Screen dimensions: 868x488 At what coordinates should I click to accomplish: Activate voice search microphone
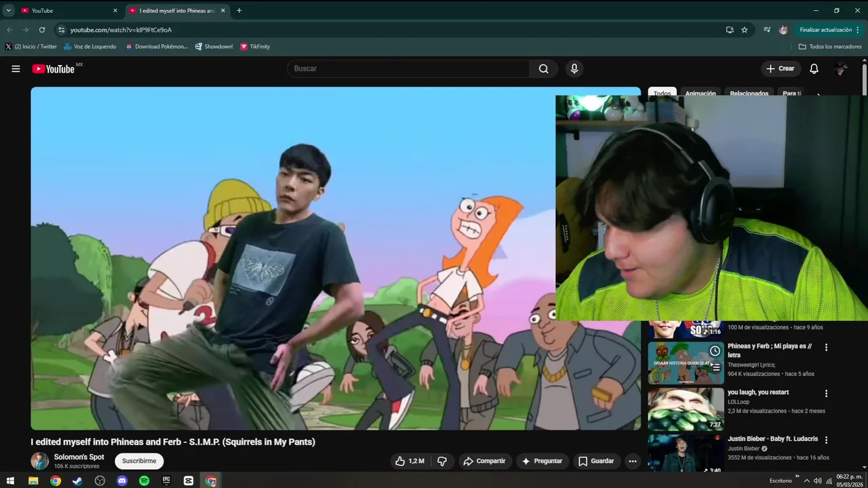pyautogui.click(x=574, y=68)
